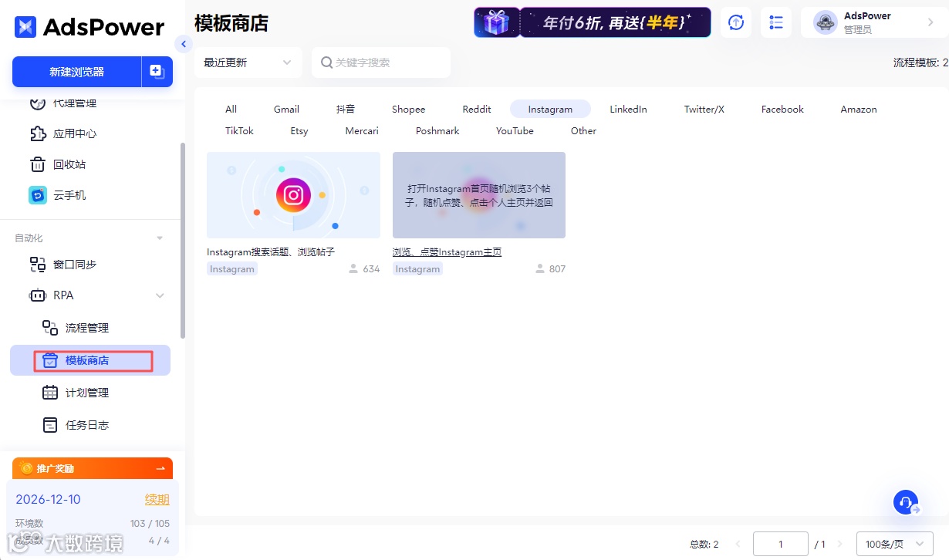Select the Twitter/X category tab
Image resolution: width=949 pixels, height=560 pixels.
[704, 109]
